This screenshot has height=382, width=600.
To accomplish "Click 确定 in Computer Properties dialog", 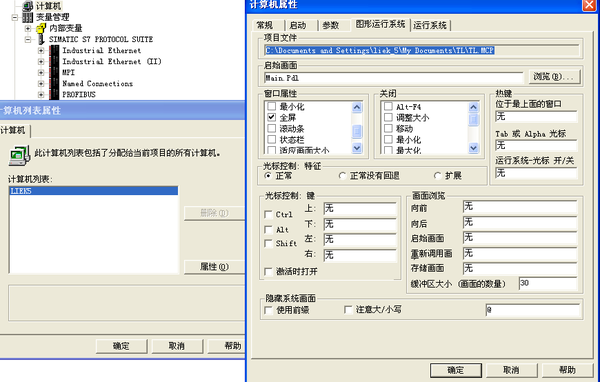I will [455, 370].
